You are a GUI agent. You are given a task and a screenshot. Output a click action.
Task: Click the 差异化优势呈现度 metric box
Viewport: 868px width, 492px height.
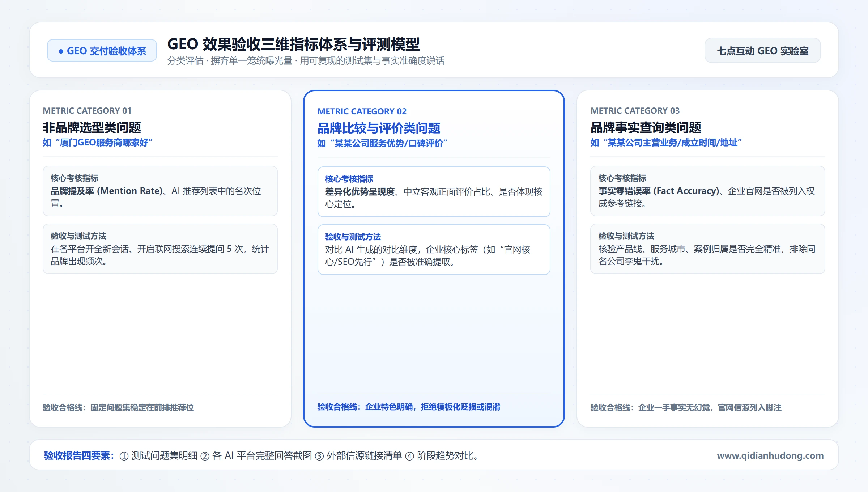pyautogui.click(x=434, y=192)
